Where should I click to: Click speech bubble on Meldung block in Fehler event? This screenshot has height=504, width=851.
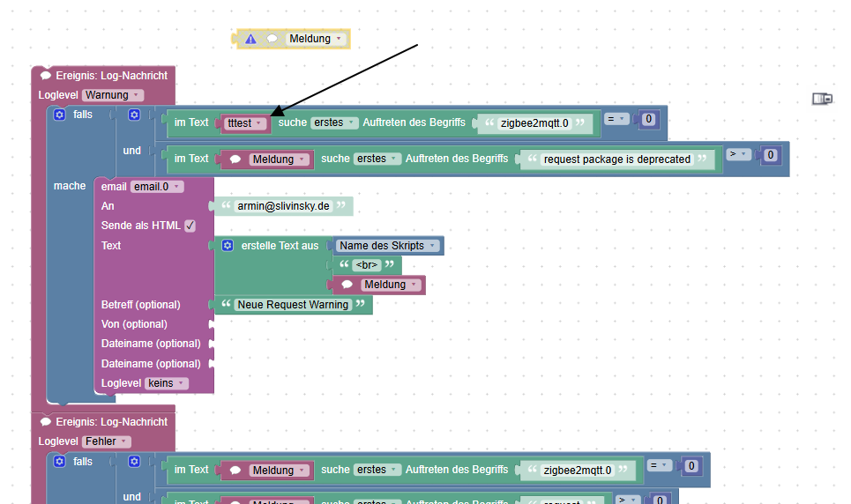235,471
